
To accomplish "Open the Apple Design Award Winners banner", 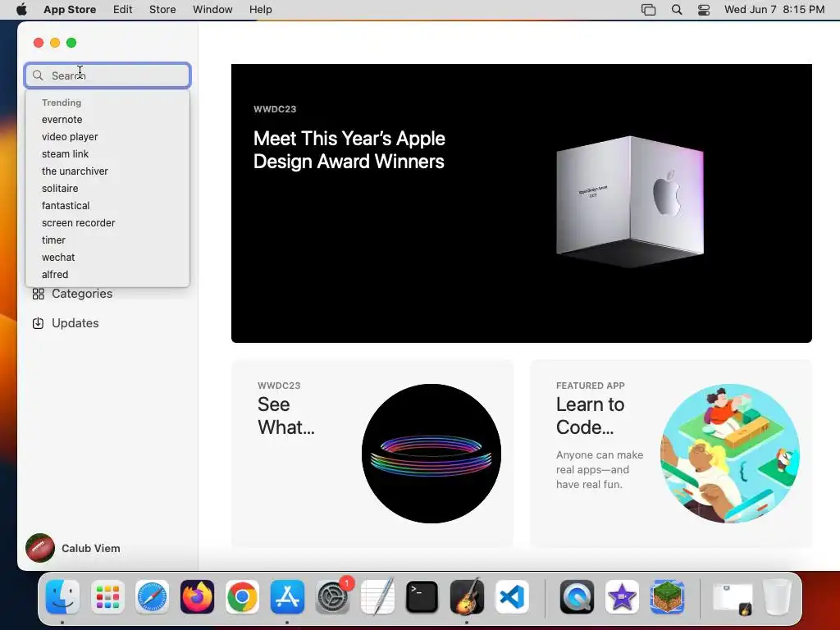I will click(x=521, y=203).
